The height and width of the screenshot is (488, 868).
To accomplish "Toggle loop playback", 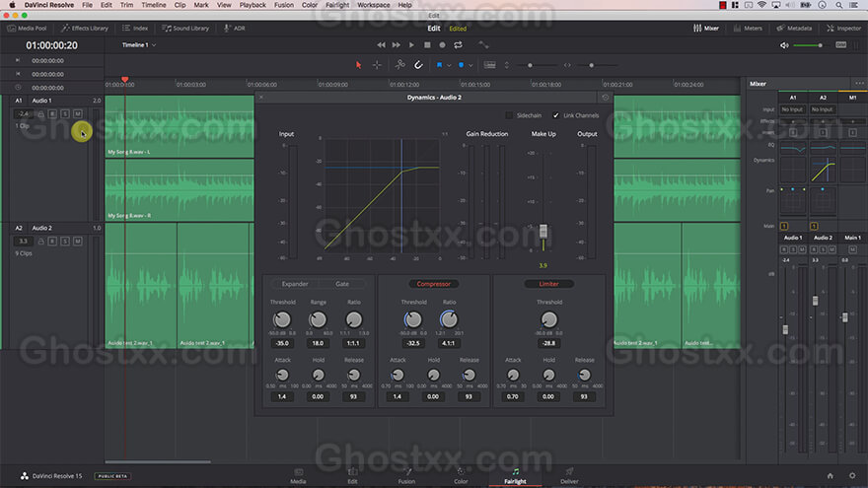I will click(x=458, y=44).
